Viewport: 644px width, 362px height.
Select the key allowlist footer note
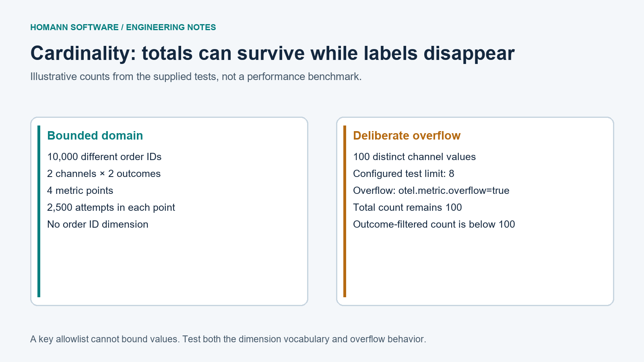point(228,339)
